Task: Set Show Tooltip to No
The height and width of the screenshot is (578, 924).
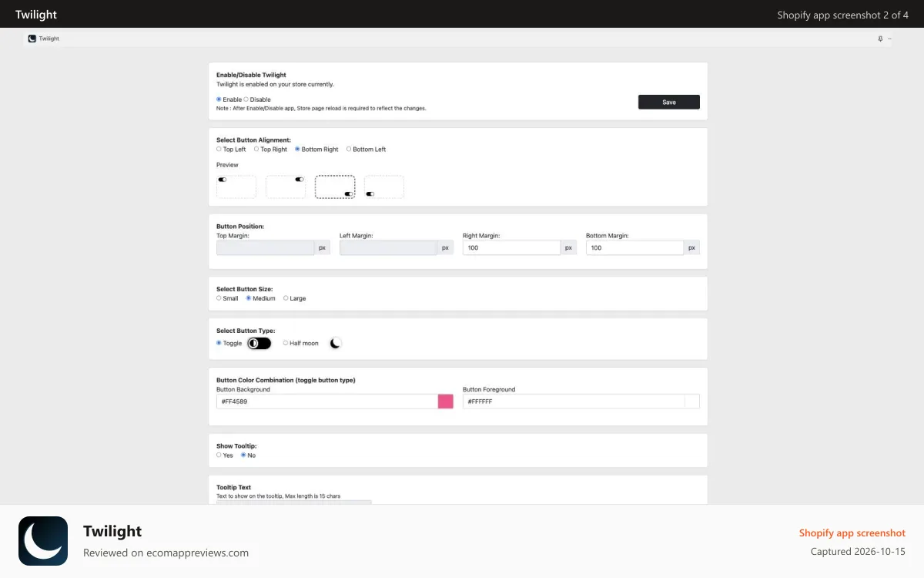Action: (243, 455)
